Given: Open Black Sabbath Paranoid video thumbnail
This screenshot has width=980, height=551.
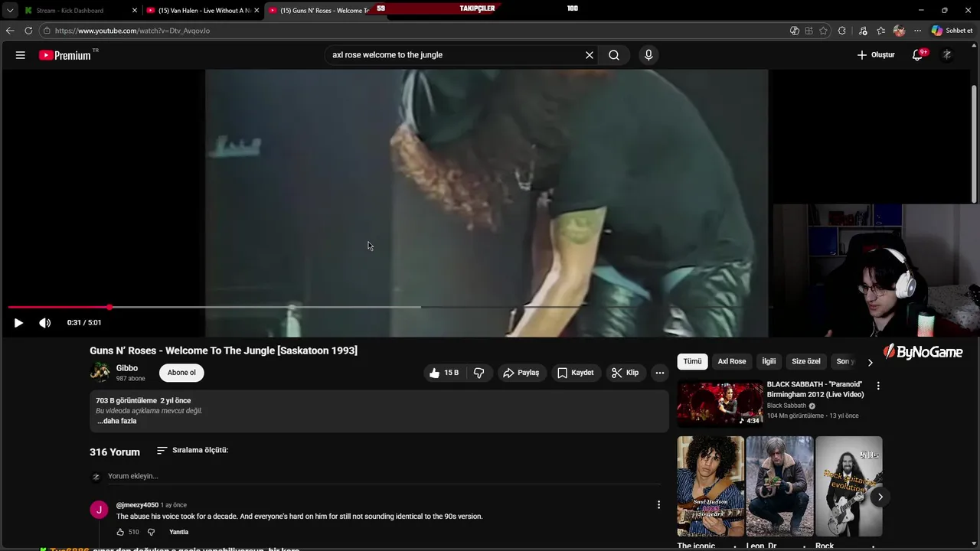Looking at the screenshot, I should pos(720,403).
